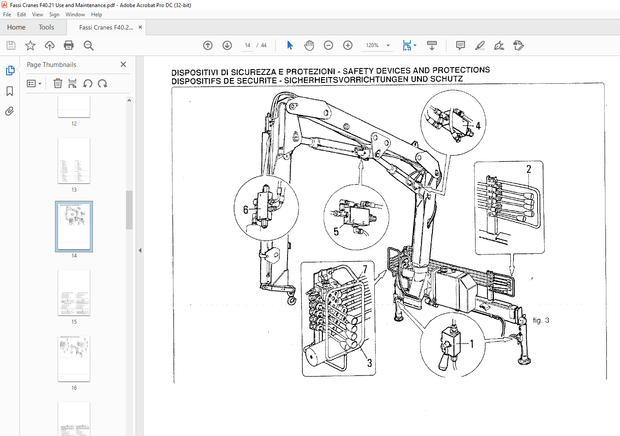
Task: Open the Window menu
Action: [75, 15]
